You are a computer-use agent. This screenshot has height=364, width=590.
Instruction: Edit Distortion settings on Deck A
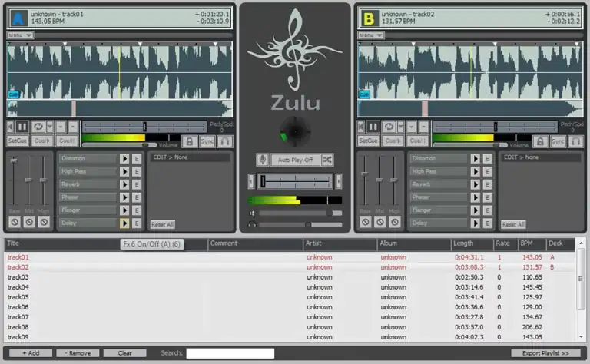[x=137, y=159]
